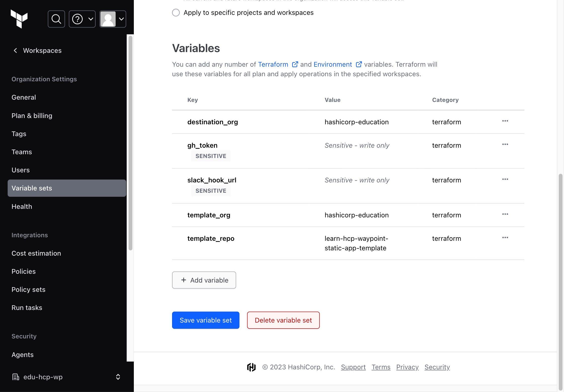Open actions menu for gh_token row

point(505,144)
